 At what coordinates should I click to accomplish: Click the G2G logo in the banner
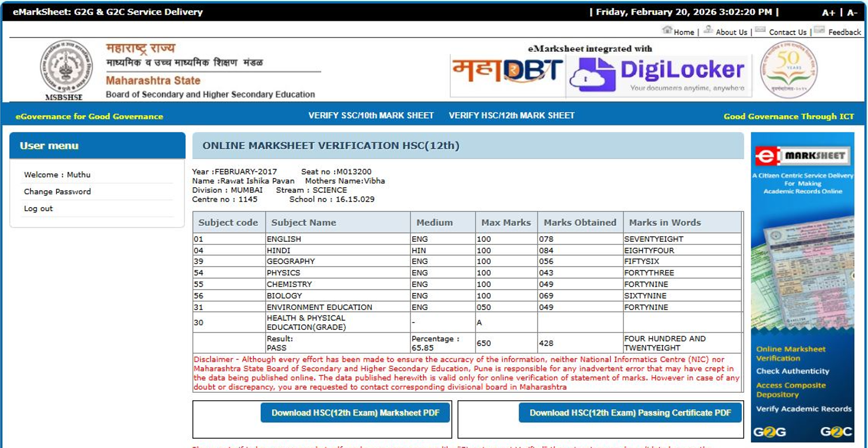770,432
